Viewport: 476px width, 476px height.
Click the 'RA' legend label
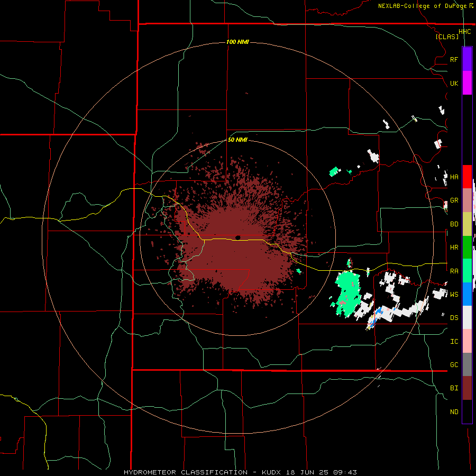click(454, 271)
